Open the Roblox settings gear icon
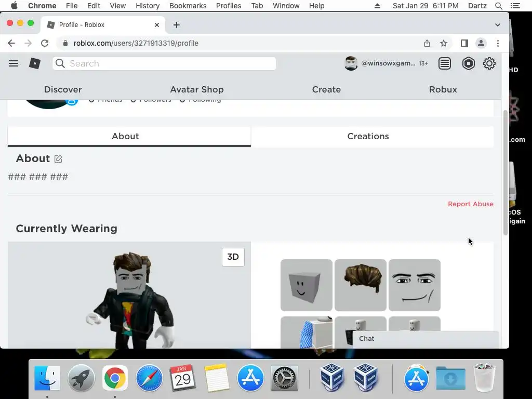532x399 pixels. pyautogui.click(x=489, y=63)
